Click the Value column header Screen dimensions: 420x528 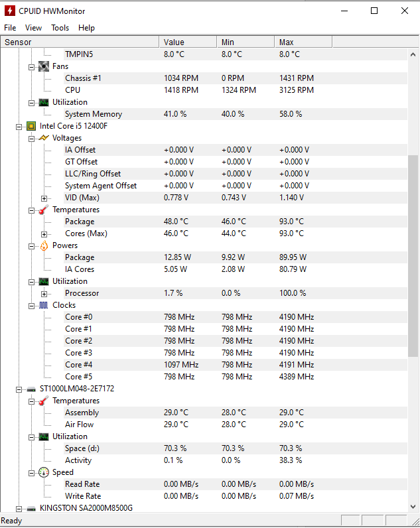(188, 42)
